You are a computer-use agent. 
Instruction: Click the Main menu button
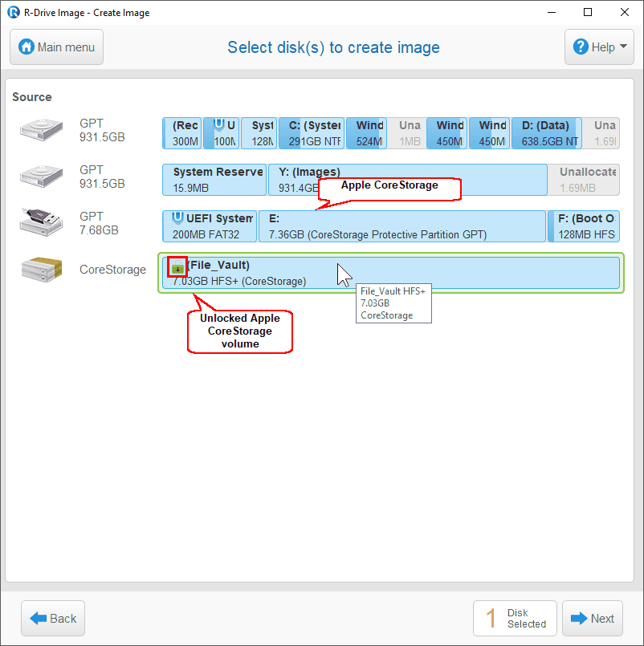click(56, 47)
